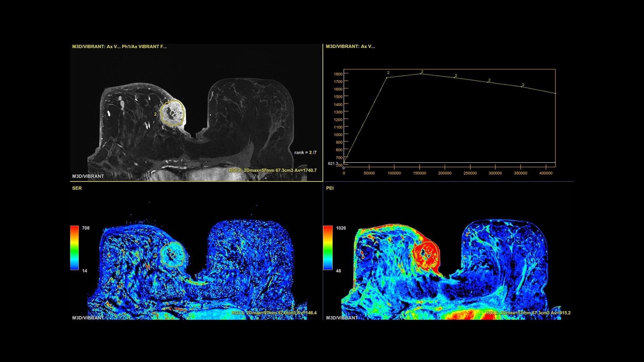644x362 pixels.
Task: Click the PEI rainbow color scale bar
Action: (x=327, y=248)
